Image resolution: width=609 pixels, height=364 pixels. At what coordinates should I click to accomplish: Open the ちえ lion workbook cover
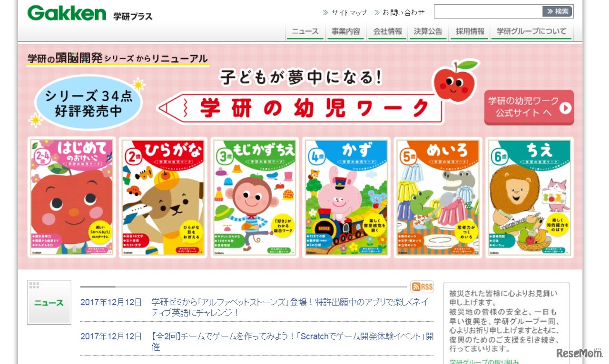tap(530, 197)
